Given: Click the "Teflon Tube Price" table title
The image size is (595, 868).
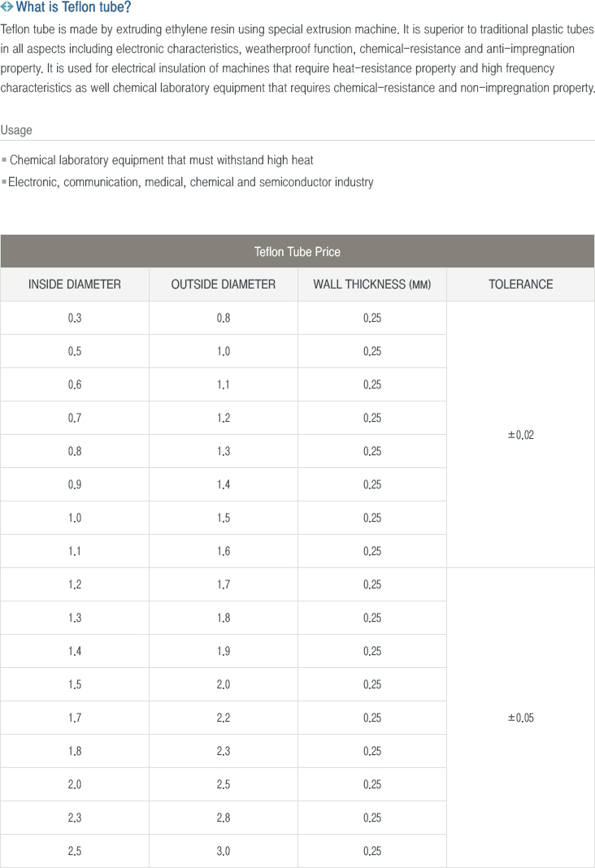Looking at the screenshot, I should [297, 252].
